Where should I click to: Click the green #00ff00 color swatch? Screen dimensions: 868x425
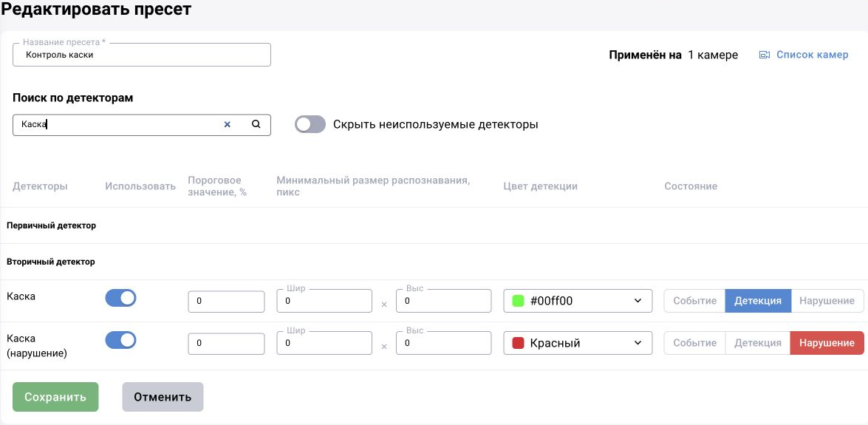point(518,301)
